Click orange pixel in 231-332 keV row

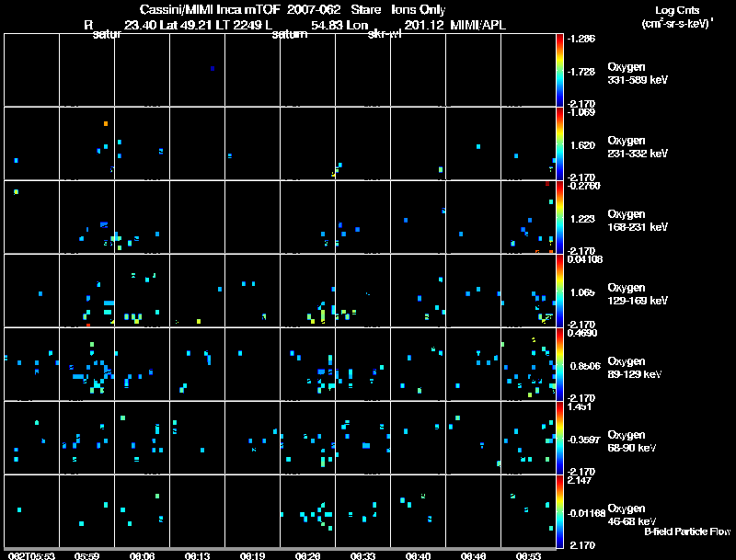[106, 123]
